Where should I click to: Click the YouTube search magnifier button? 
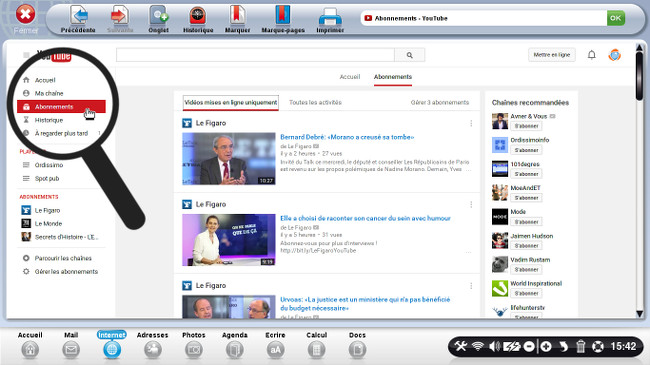[x=410, y=55]
